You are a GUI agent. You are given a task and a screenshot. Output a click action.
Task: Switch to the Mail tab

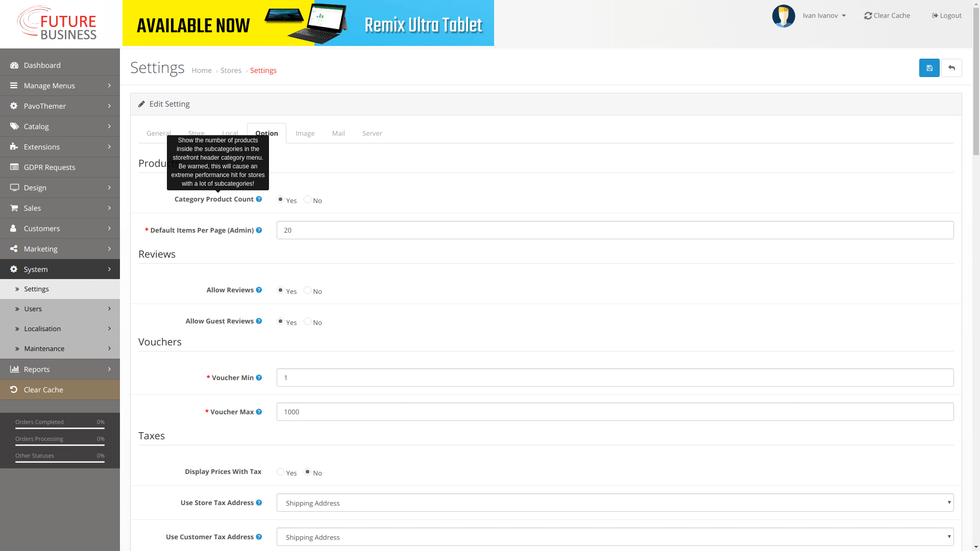click(338, 133)
